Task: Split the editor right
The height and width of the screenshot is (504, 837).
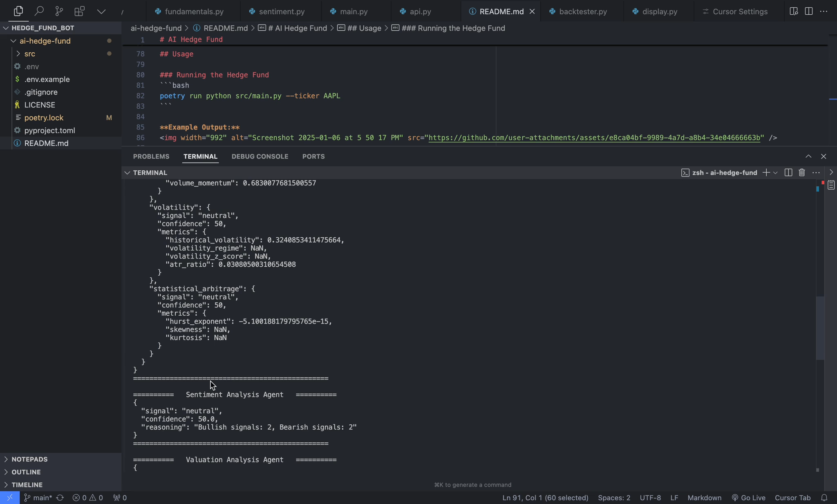Action: (809, 11)
